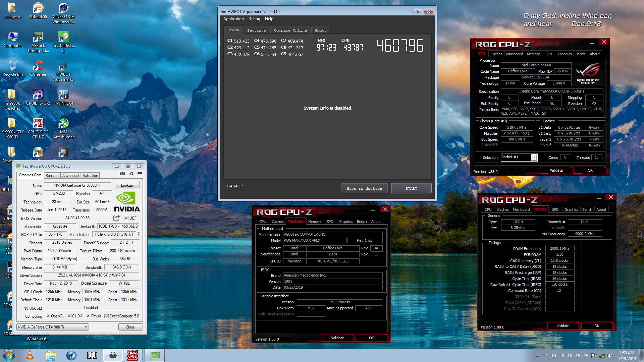The image size is (644, 362).
Task: Click Validate in the CPU tab CPU-Z window
Action: click(x=556, y=170)
